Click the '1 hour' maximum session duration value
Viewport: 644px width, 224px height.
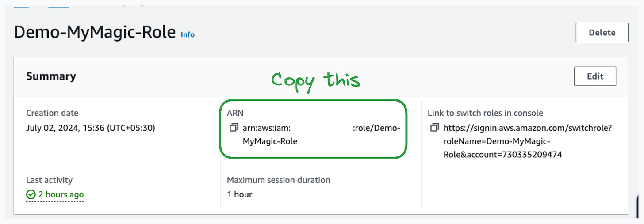point(239,194)
